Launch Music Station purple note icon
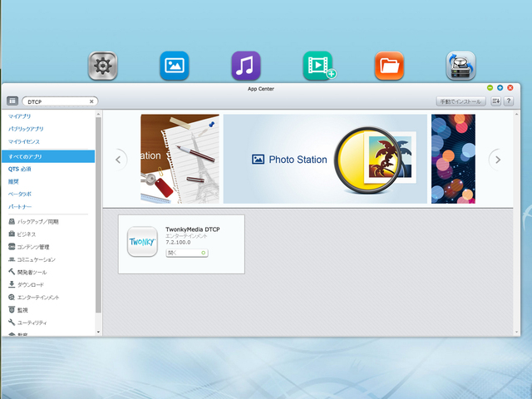 (246, 66)
